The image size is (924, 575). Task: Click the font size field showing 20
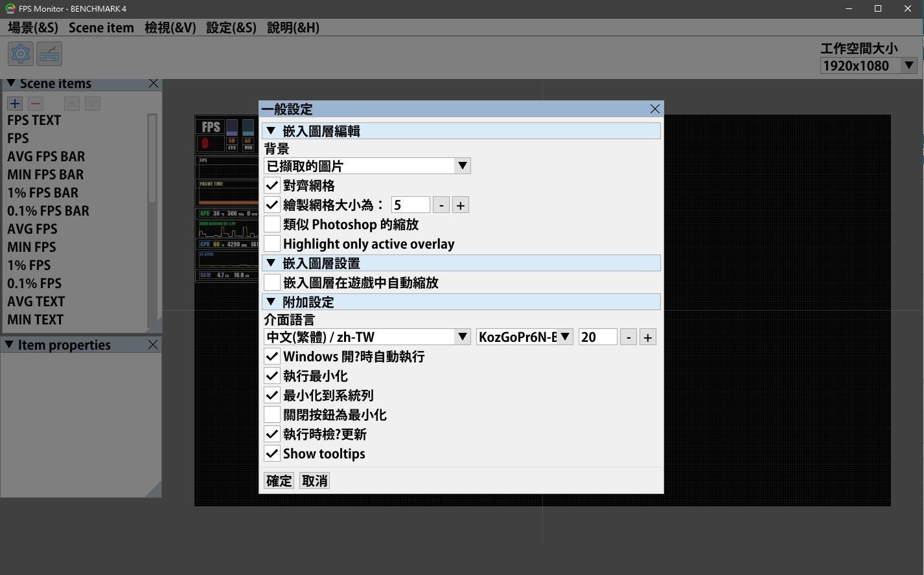point(598,337)
